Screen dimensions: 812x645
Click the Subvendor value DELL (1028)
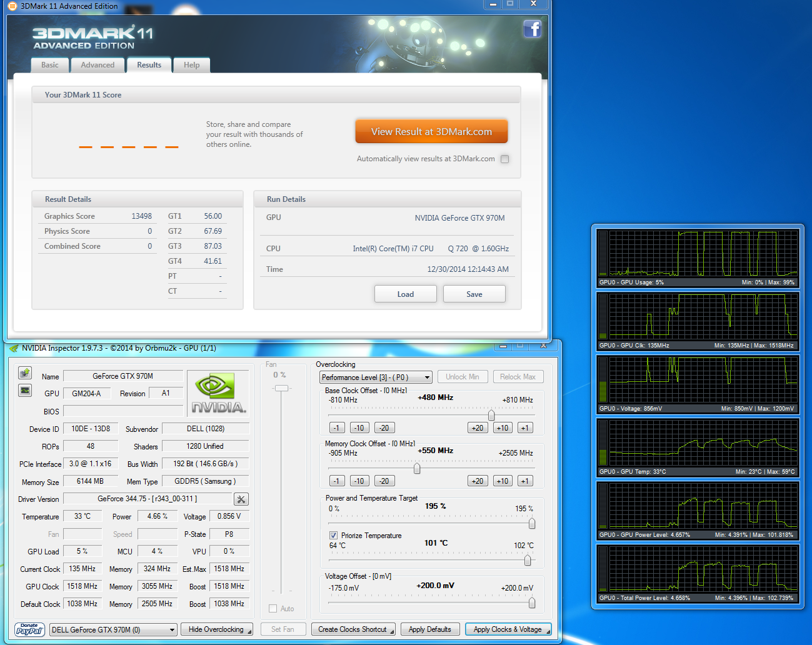click(206, 429)
